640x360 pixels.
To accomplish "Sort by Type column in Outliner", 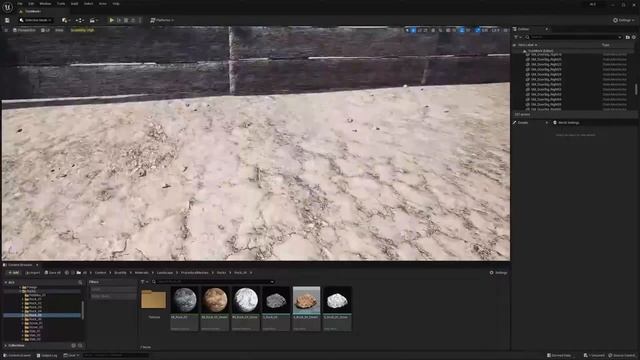I will point(606,45).
